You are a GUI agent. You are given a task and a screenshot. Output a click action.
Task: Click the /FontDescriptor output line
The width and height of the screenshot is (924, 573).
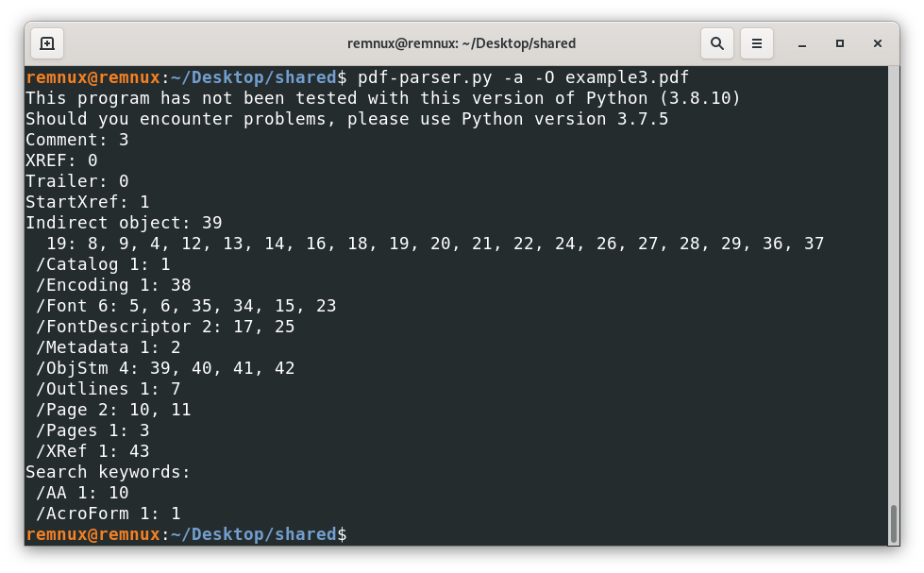[x=165, y=327]
